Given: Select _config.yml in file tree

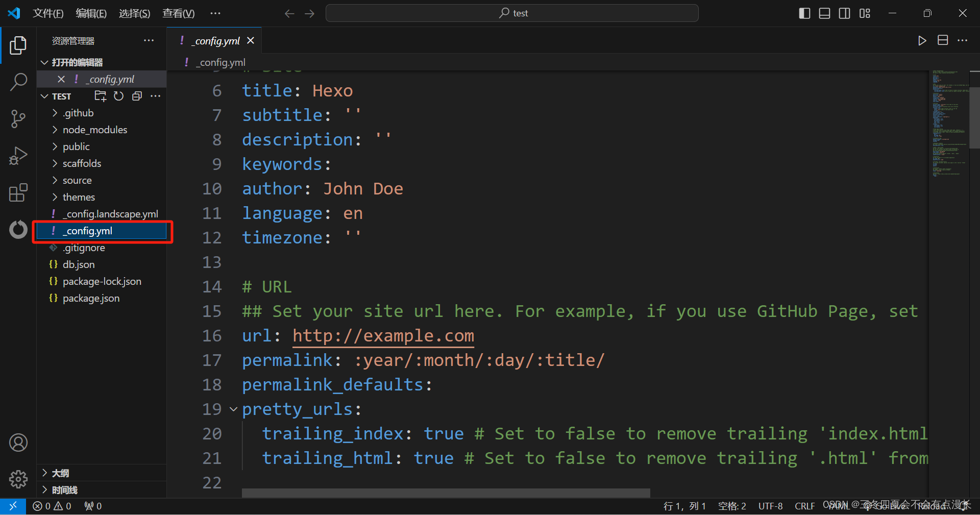Looking at the screenshot, I should click(x=102, y=231).
